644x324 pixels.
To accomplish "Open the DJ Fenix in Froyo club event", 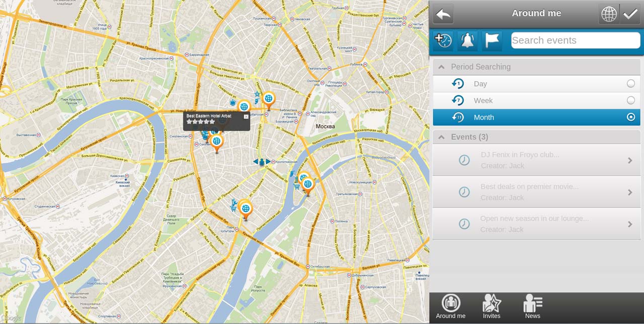I will (536, 160).
